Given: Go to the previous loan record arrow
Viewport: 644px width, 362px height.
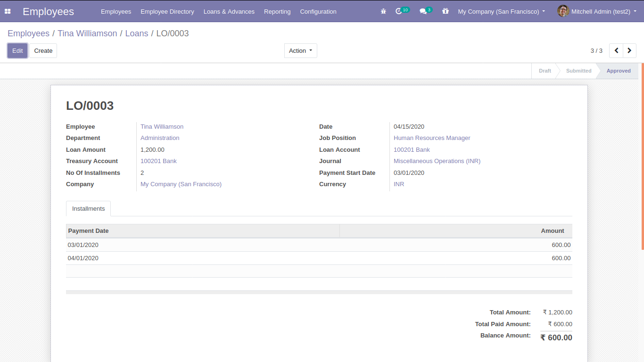Looking at the screenshot, I should (616, 51).
